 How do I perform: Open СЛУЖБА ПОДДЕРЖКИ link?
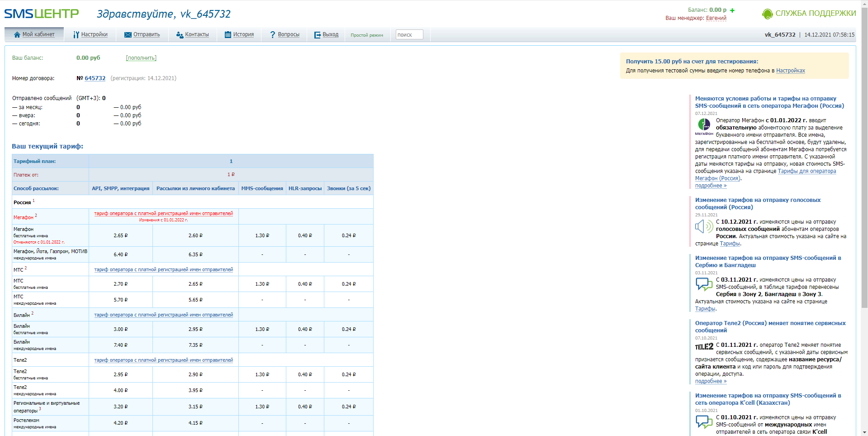point(816,14)
